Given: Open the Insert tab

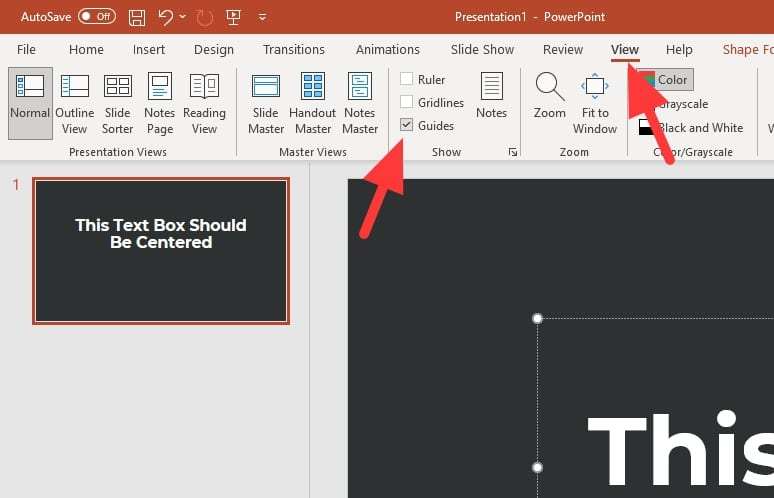Looking at the screenshot, I should [x=149, y=50].
